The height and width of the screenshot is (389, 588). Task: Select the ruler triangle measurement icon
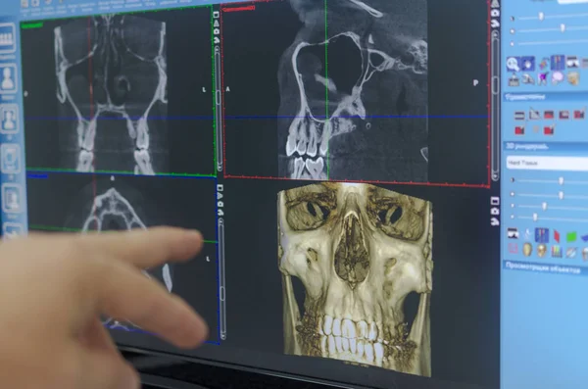(534, 114)
